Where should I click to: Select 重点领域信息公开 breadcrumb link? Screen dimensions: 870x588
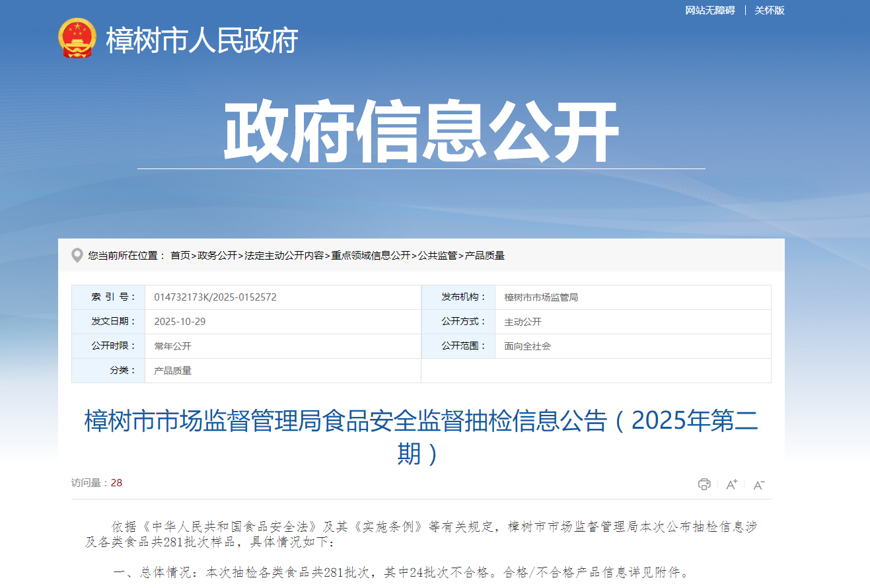[371, 256]
